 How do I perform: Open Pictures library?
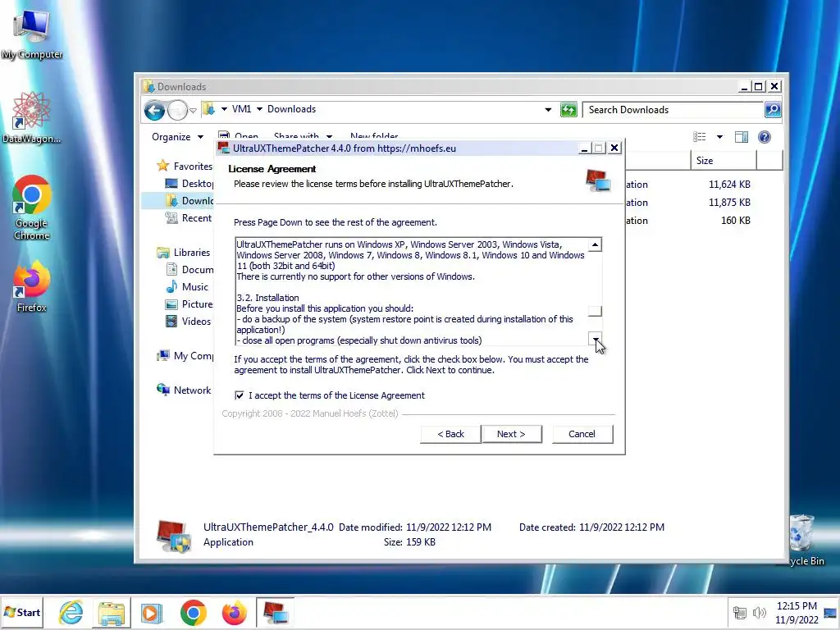(189, 304)
